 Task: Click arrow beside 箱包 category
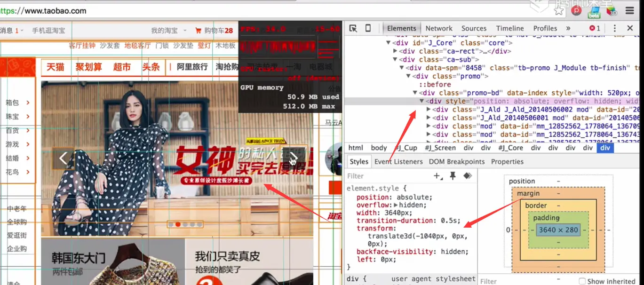[x=28, y=103]
